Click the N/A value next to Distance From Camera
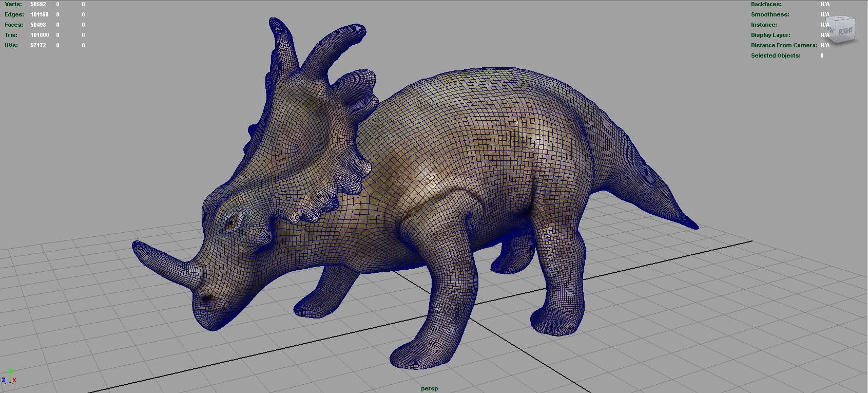 825,45
